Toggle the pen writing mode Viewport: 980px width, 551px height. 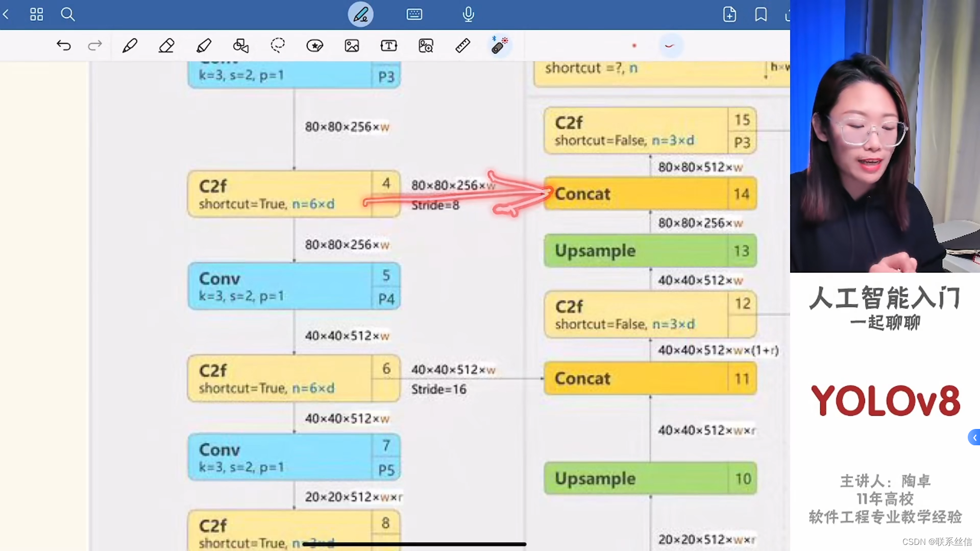[x=360, y=14]
